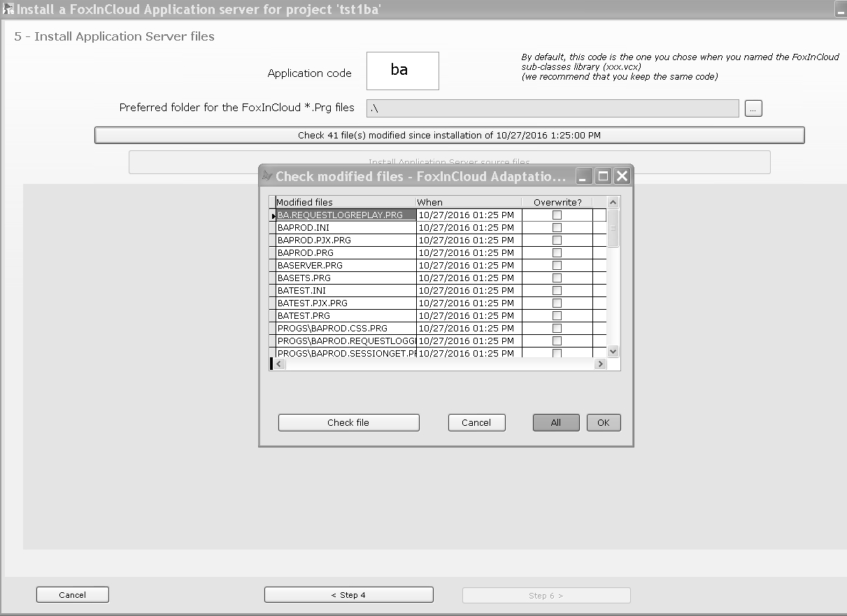The height and width of the screenshot is (616, 847).
Task: Click the horizontal scrollbar left arrow
Action: [278, 364]
